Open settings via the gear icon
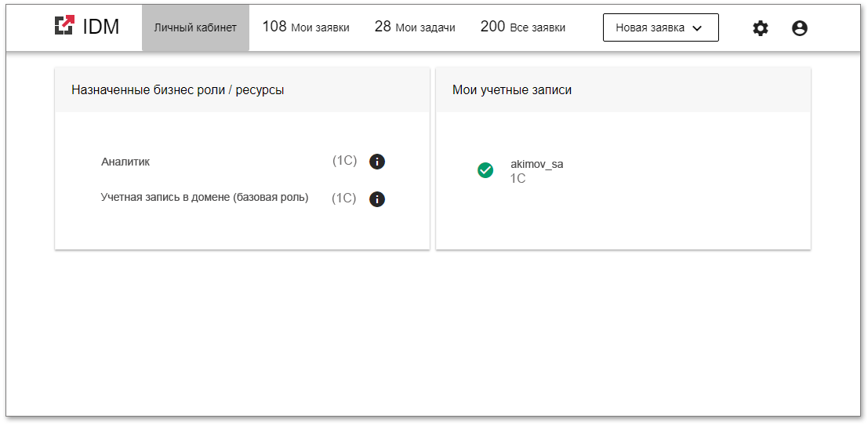The height and width of the screenshot is (426, 868). [x=761, y=28]
